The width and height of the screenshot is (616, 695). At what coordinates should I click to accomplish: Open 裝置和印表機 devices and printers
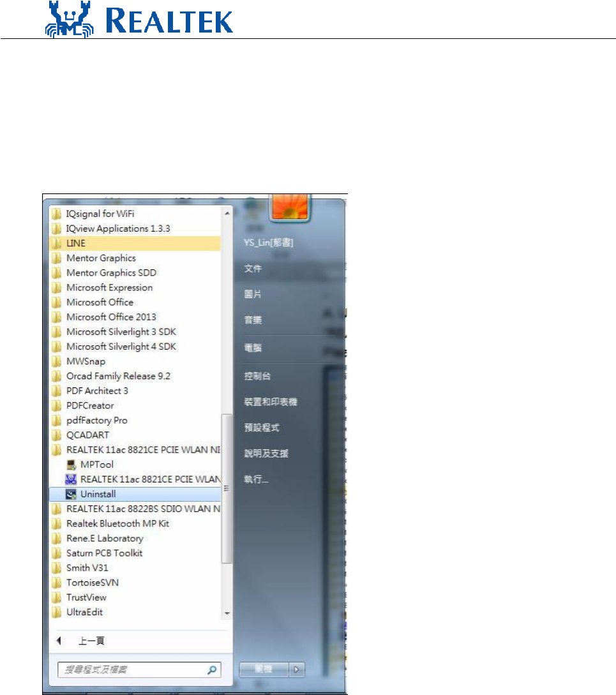(x=271, y=402)
